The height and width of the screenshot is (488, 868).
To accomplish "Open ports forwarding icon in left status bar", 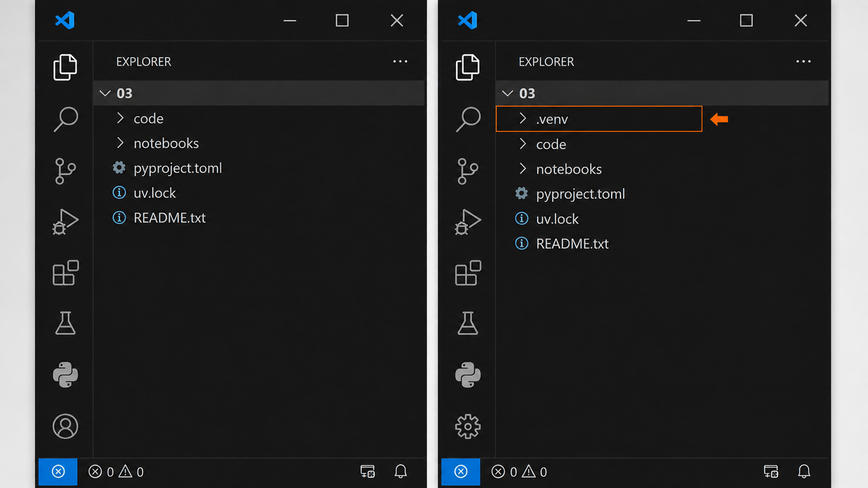I will tap(367, 471).
